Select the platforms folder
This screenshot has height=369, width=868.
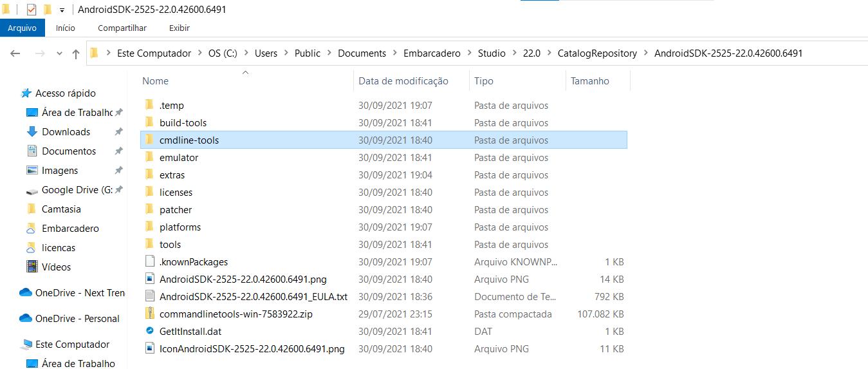[180, 227]
